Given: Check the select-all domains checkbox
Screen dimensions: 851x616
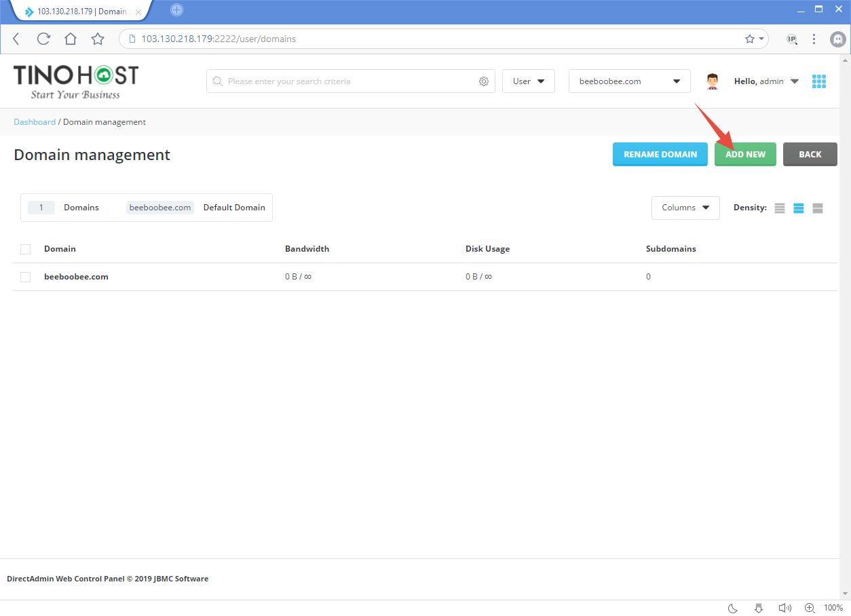Looking at the screenshot, I should 25,249.
